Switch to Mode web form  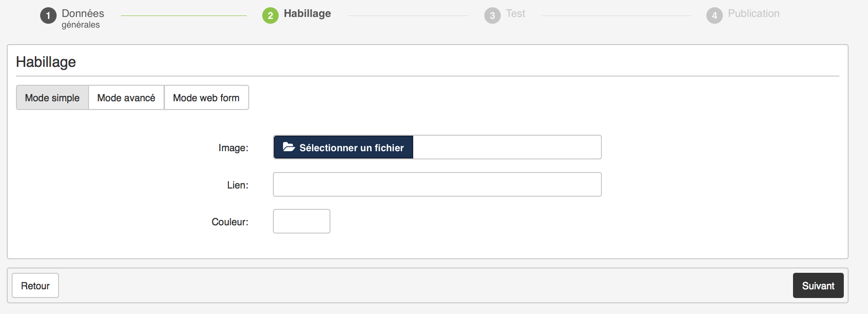tap(206, 98)
